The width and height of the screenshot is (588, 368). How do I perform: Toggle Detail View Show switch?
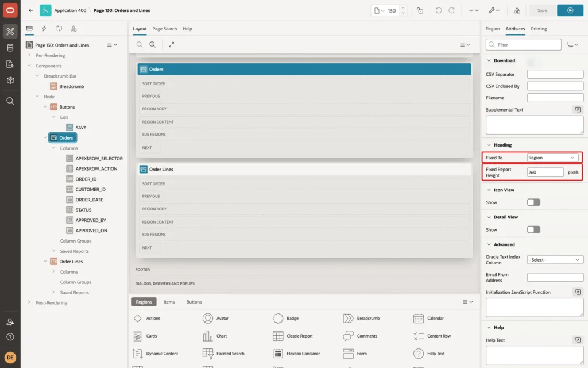(533, 229)
